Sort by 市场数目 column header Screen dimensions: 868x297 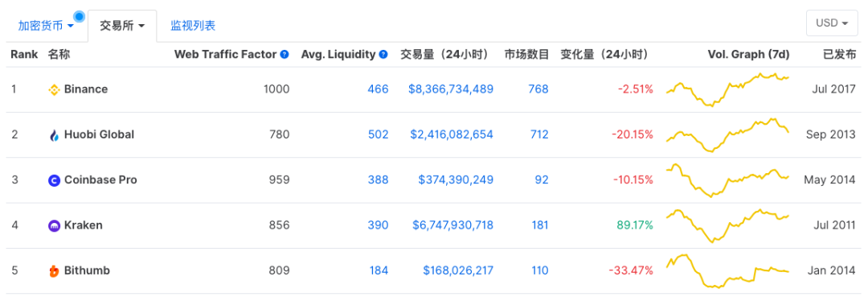pos(526,54)
